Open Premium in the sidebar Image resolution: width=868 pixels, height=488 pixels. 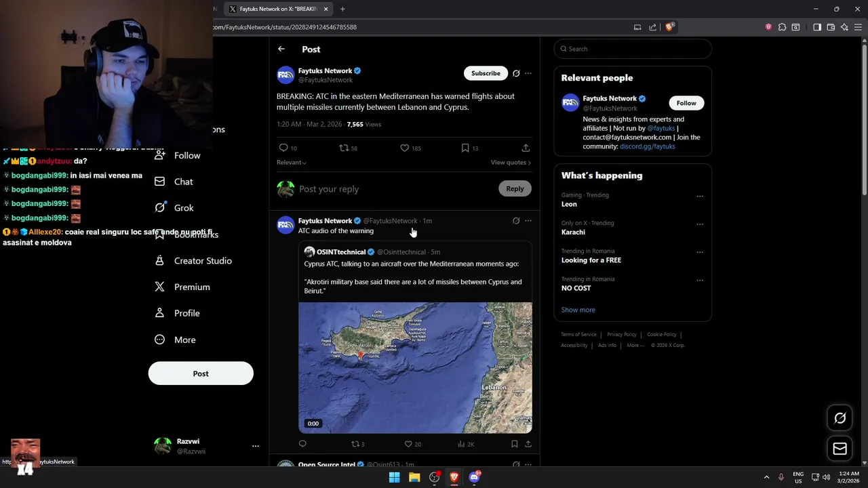[x=182, y=287]
